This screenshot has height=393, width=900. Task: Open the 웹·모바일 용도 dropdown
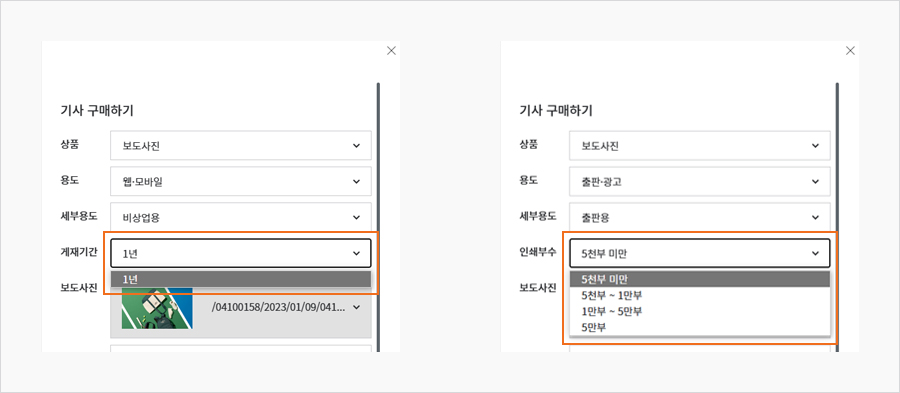point(241,181)
